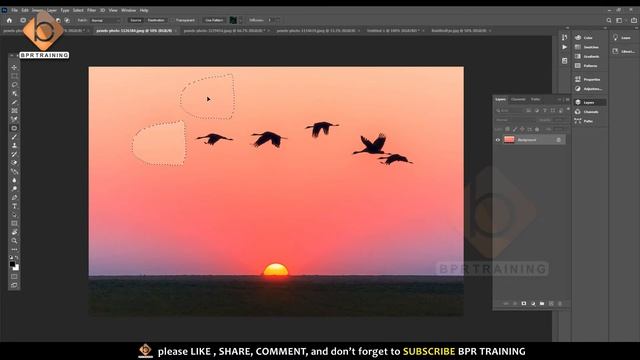
Task: Open the Window menu
Action: click(x=128, y=10)
